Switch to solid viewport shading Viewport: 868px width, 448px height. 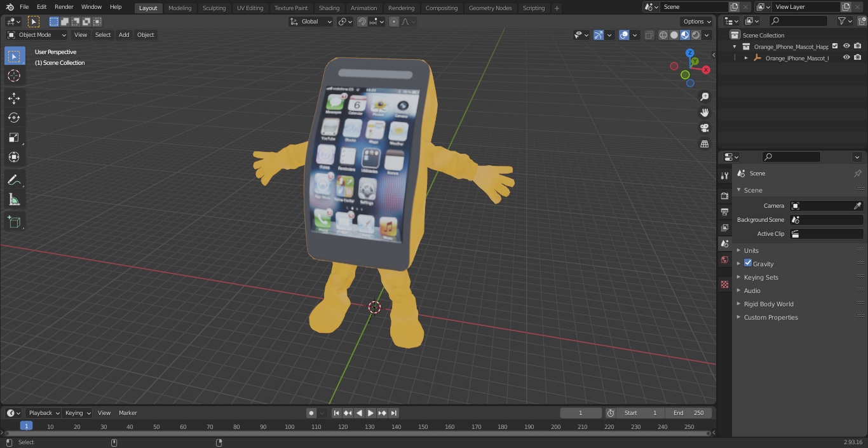pos(674,35)
